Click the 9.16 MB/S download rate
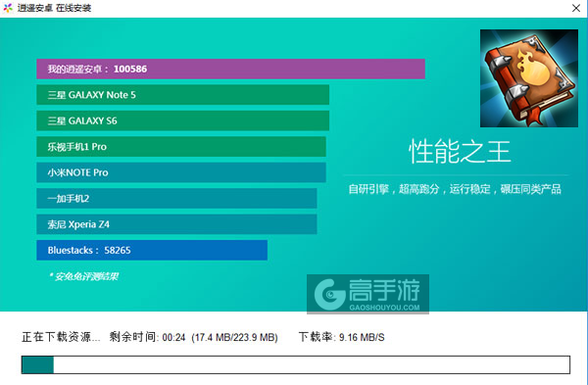The image size is (588, 385). (362, 337)
